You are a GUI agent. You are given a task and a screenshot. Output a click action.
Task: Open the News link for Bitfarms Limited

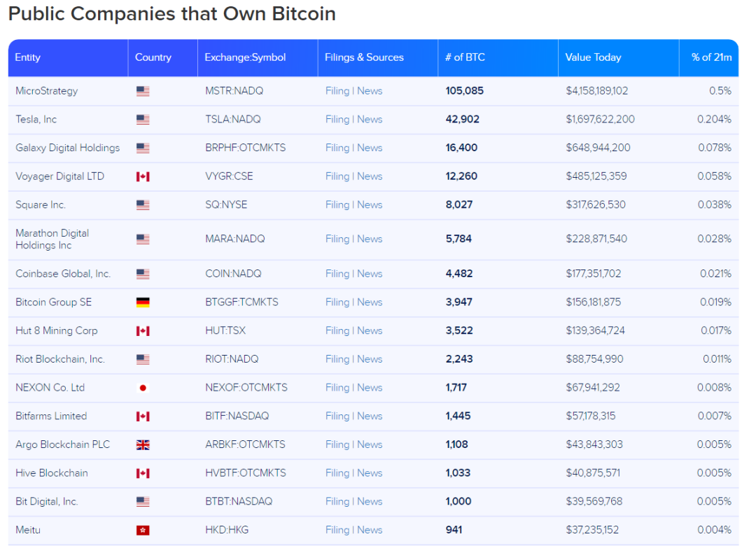370,416
